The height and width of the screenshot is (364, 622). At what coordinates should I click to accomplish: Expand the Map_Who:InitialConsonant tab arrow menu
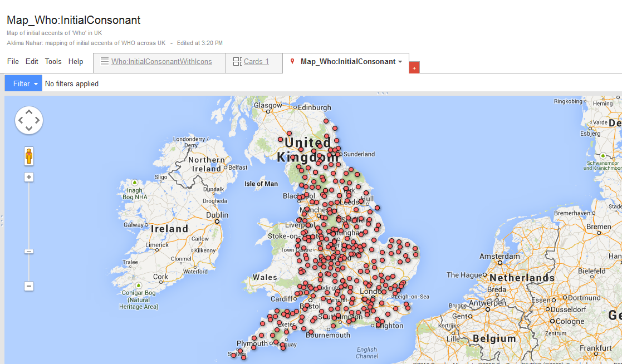pyautogui.click(x=400, y=61)
